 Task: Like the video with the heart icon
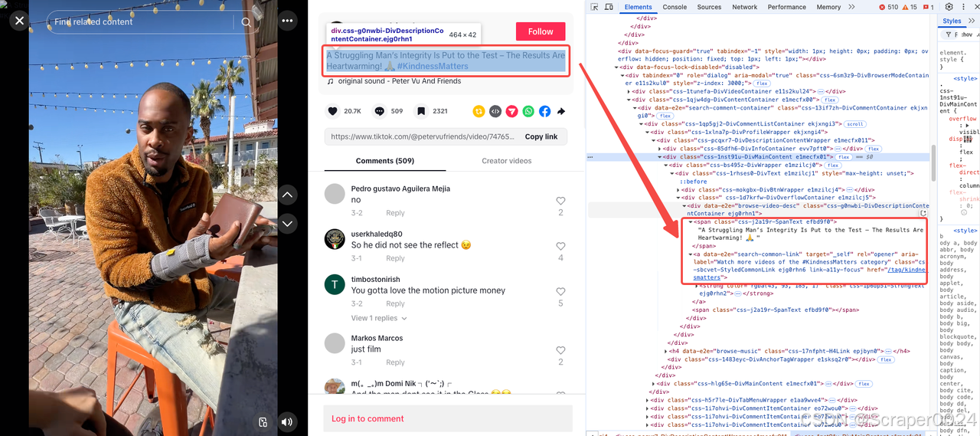click(x=333, y=111)
